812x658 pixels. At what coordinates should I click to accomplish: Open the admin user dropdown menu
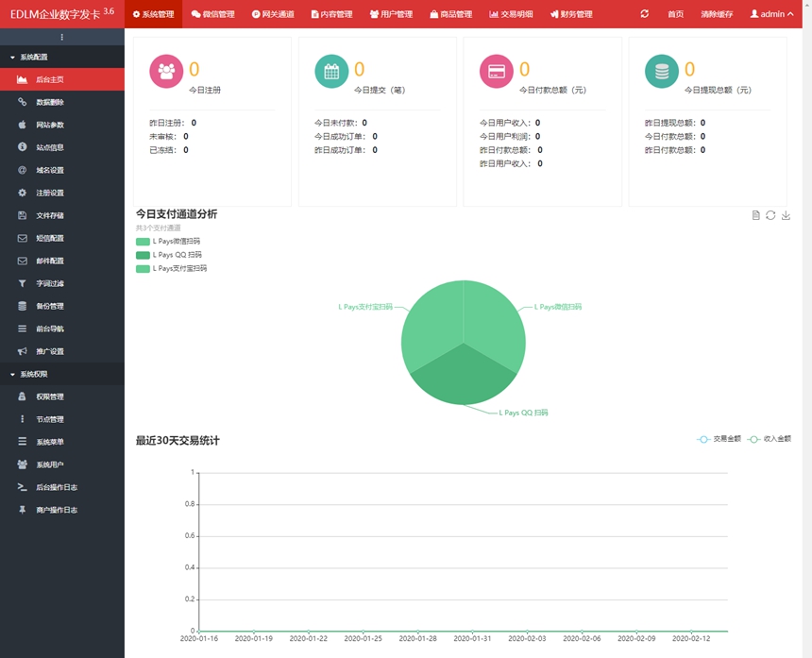point(774,14)
